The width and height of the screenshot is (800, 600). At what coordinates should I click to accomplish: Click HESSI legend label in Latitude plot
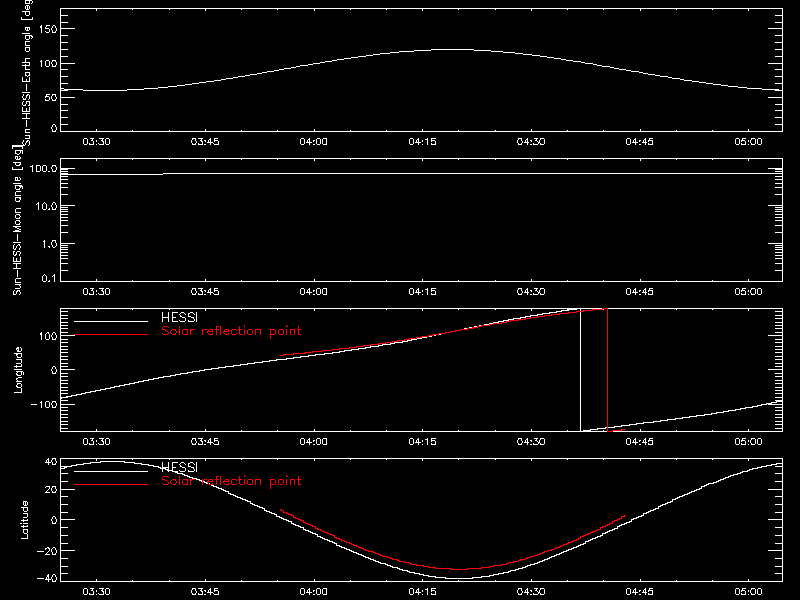[179, 467]
